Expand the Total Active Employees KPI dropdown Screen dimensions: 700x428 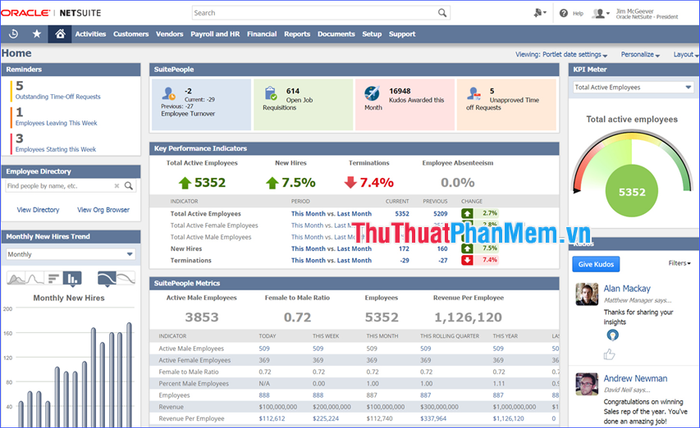pos(633,87)
